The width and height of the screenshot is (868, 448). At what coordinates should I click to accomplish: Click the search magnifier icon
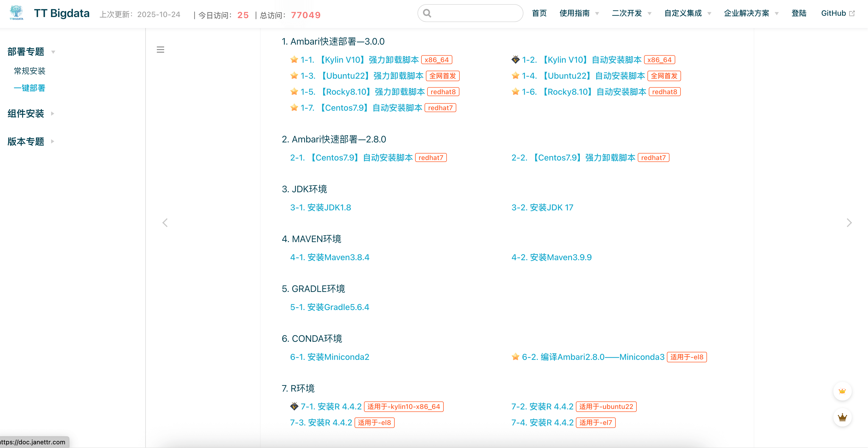pyautogui.click(x=427, y=13)
